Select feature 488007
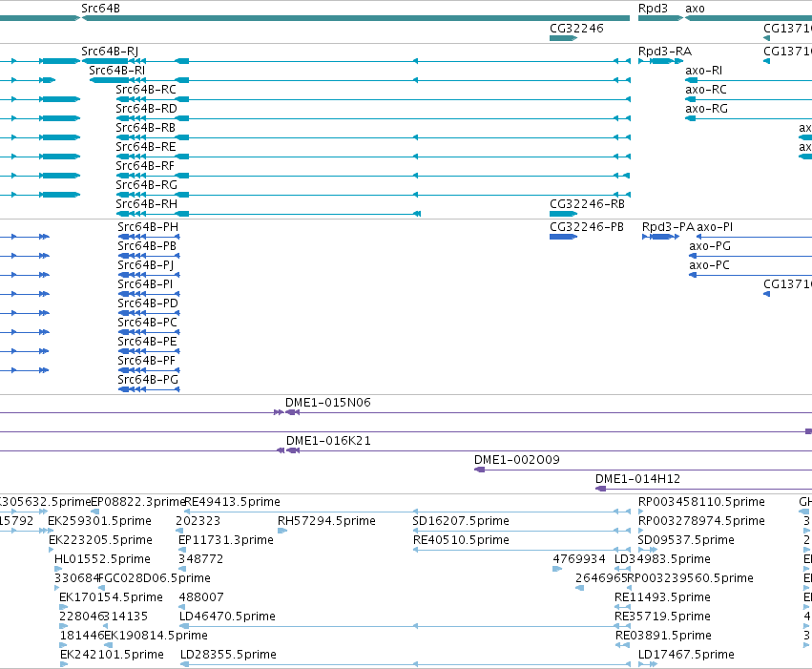This screenshot has height=669, width=812. point(183,607)
